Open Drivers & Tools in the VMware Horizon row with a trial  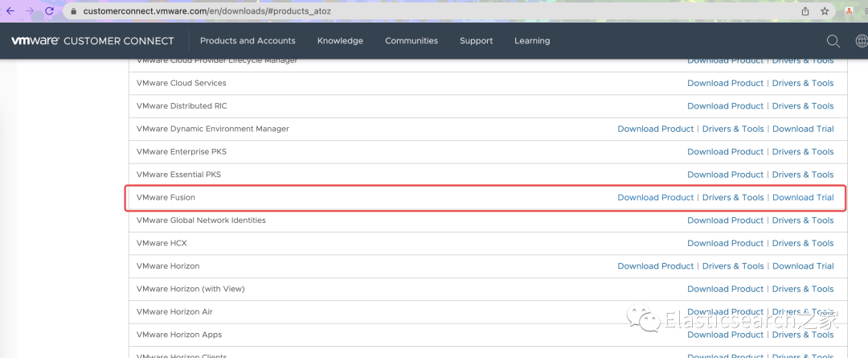pyautogui.click(x=733, y=266)
